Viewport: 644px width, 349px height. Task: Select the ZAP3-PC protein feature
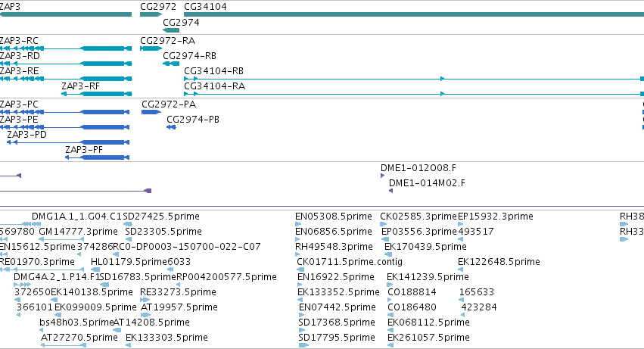64,112
